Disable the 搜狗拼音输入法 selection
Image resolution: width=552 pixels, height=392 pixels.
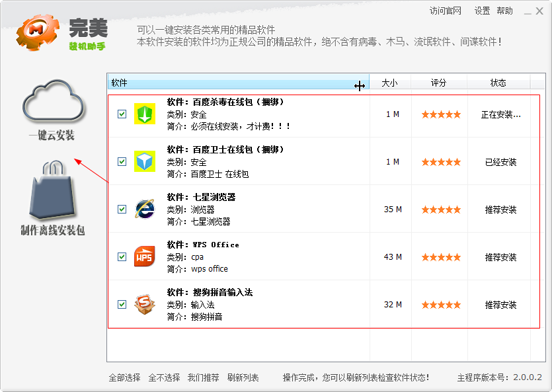121,304
